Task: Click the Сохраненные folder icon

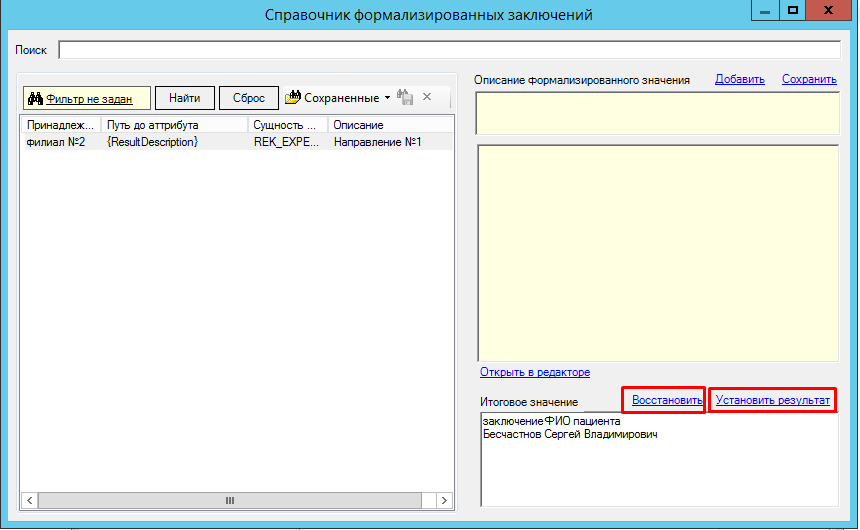Action: click(292, 98)
